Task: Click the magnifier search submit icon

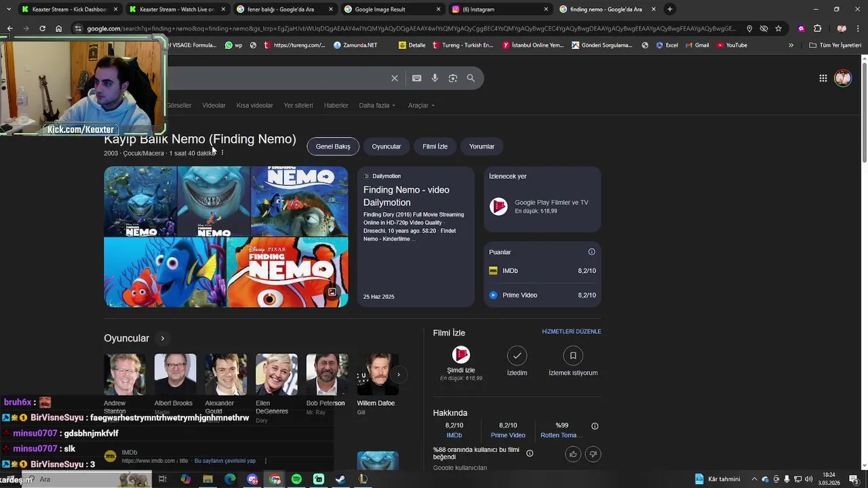Action: 471,78
